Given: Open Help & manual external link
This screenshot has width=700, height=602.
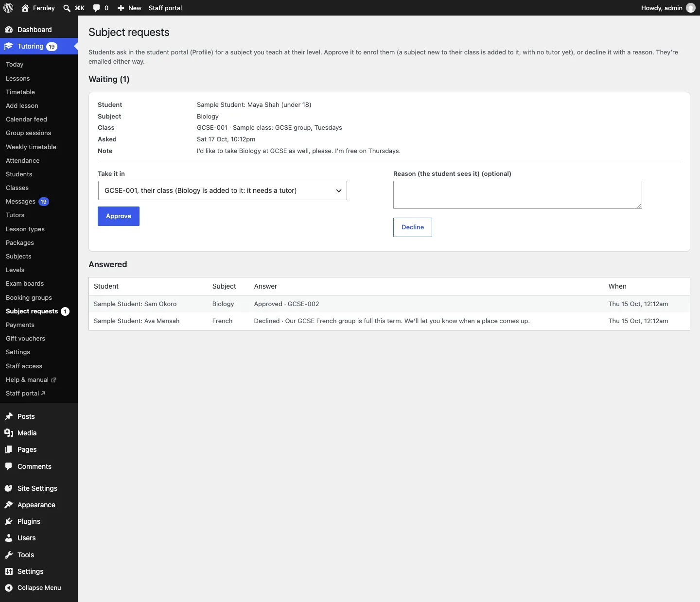Looking at the screenshot, I should coord(31,379).
